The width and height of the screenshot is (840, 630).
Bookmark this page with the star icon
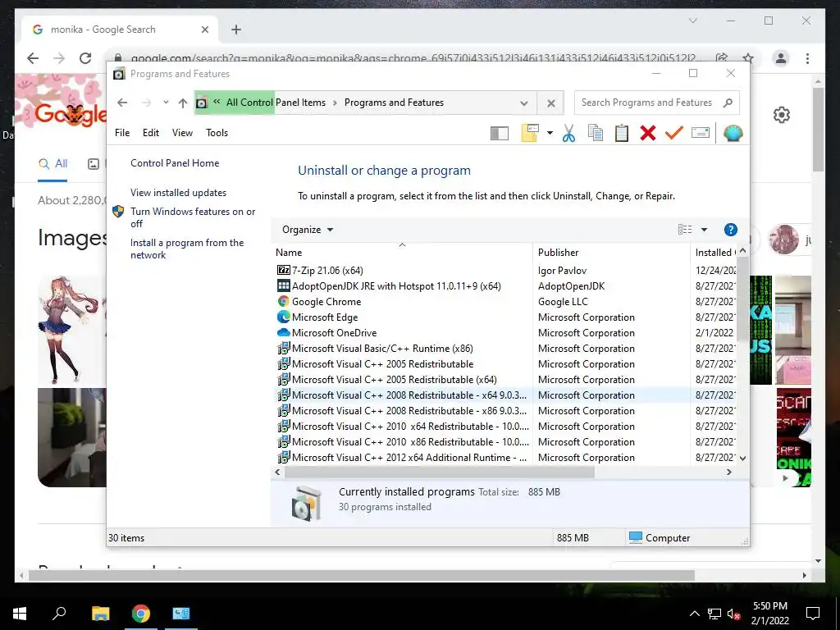[x=748, y=58]
